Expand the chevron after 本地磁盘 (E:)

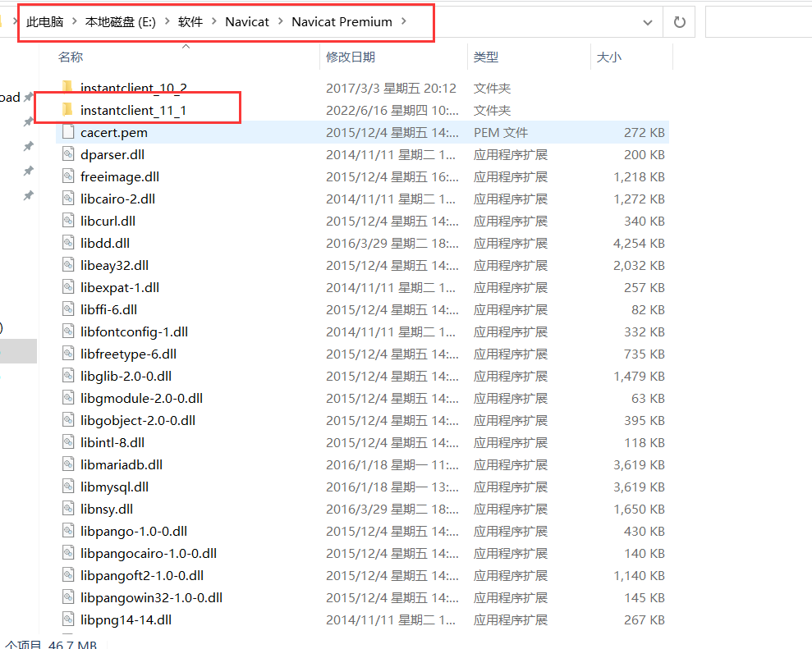pos(167,21)
